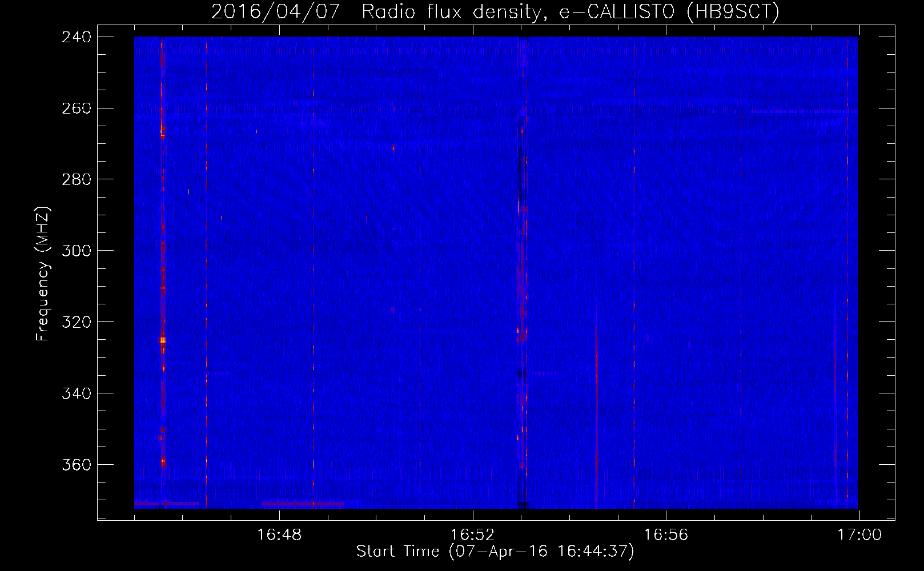Viewport: 924px width, 571px height.
Task: Select the 240 frequency tick label
Action: [76, 37]
